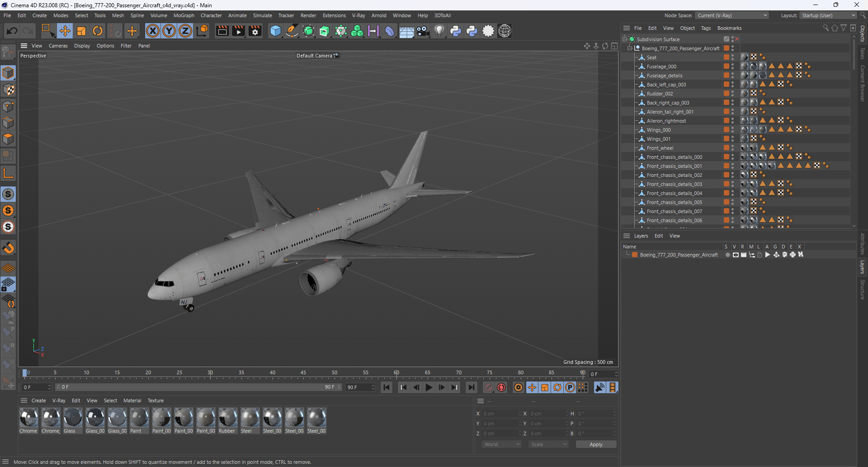Toggle X axis lock button
The width and height of the screenshot is (868, 467).
(153, 31)
